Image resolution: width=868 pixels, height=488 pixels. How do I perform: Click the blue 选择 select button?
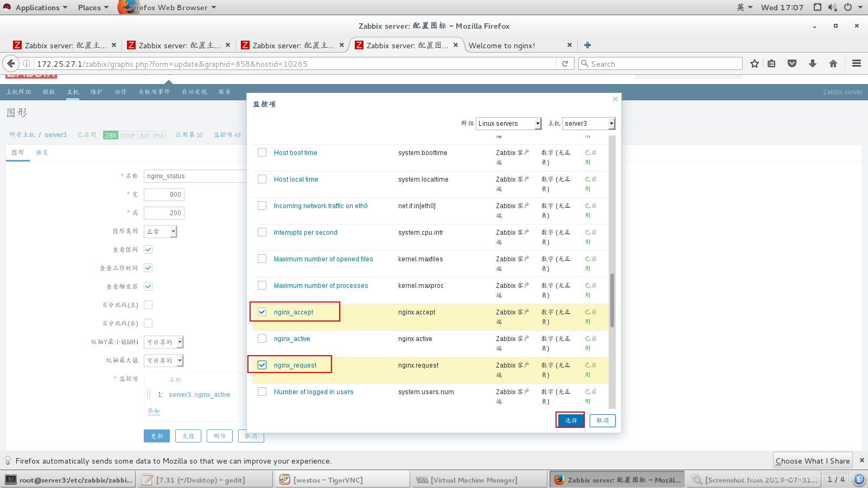pyautogui.click(x=571, y=420)
